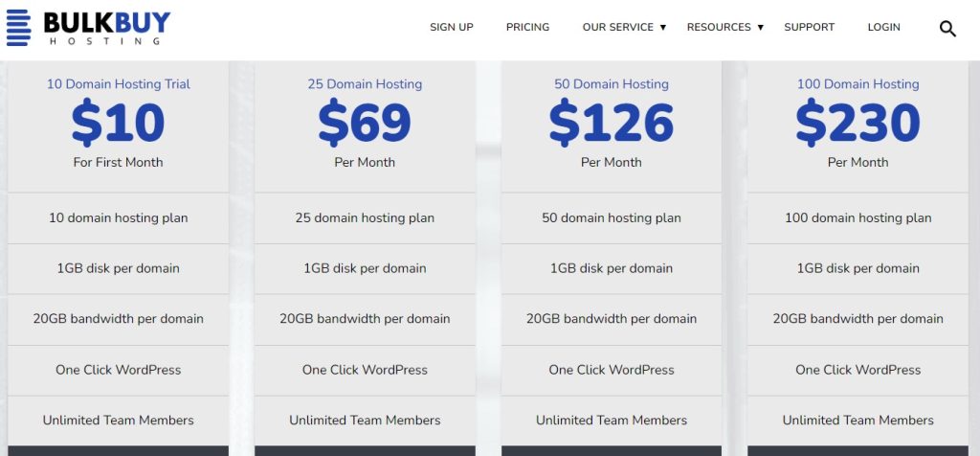Screen dimensions: 980x456
Task: Select the 100 Domain Hosting plan title
Action: (x=857, y=84)
